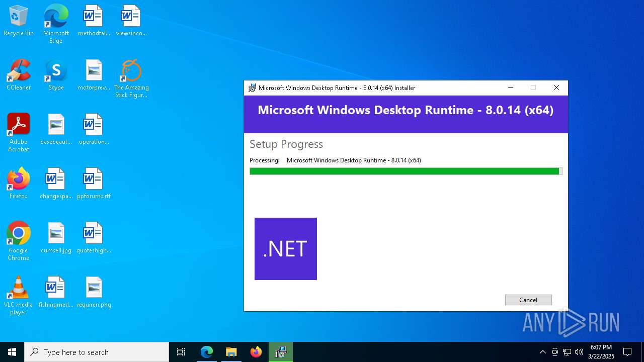
Task: Open CCleaner desktop shortcut
Action: click(19, 75)
